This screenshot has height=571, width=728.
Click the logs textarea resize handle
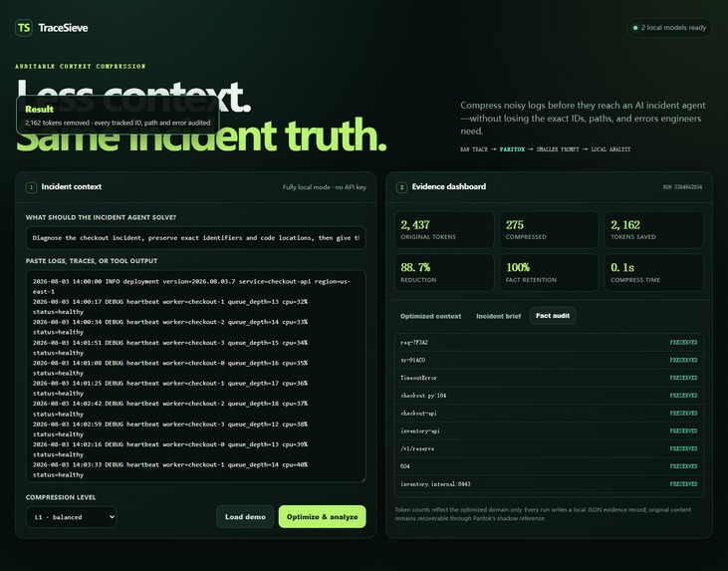point(363,478)
